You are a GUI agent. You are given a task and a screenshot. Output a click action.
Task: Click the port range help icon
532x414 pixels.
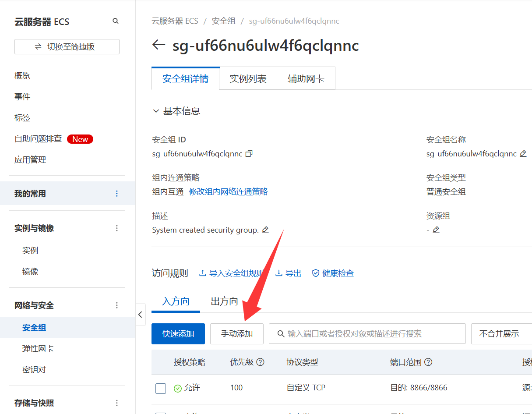click(x=429, y=362)
